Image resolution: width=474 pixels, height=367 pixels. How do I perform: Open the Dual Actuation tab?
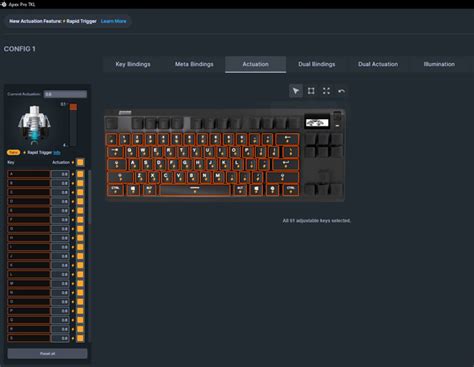coord(378,64)
